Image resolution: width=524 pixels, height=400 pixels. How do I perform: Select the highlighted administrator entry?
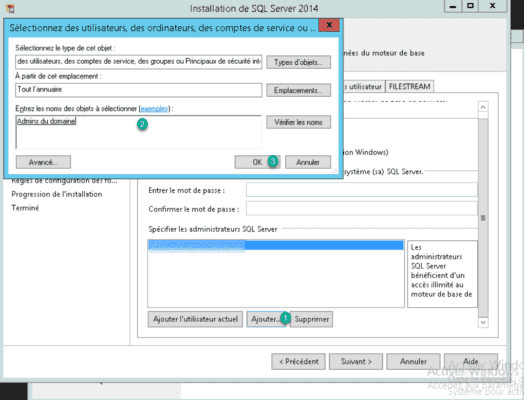click(x=276, y=246)
